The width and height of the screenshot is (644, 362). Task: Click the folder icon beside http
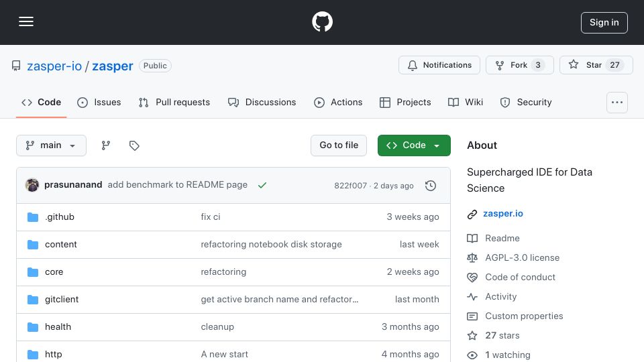pyautogui.click(x=33, y=355)
